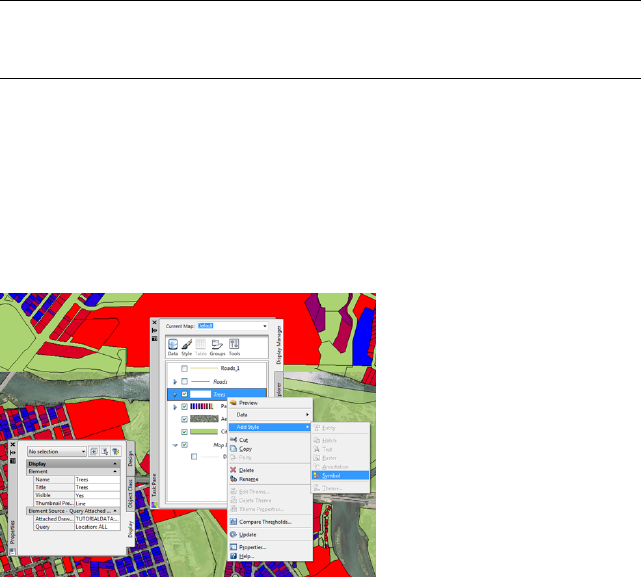Click the Query value 'Location: ALL'
Viewport: 641px width, 577px height.
click(x=97, y=527)
